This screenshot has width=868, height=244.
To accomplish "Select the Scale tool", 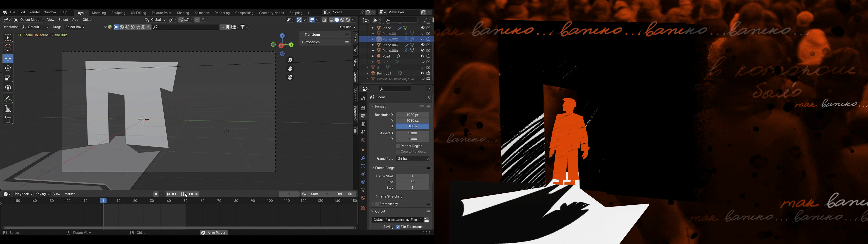I will (x=8, y=78).
